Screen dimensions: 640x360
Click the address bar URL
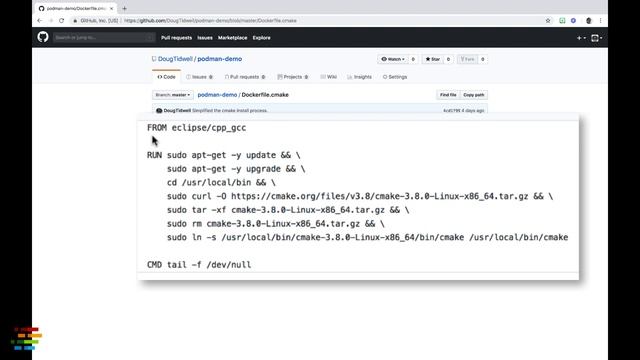210,20
